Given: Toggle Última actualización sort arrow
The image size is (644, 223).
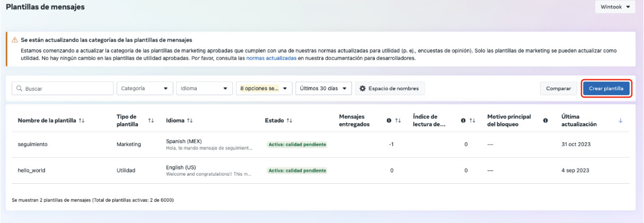Looking at the screenshot, I should coord(621,121).
